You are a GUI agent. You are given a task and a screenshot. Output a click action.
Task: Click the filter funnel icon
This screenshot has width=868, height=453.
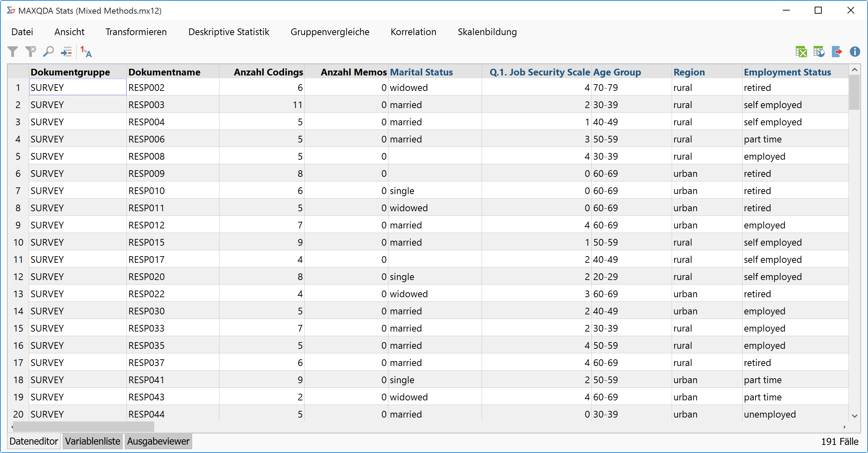[x=13, y=52]
